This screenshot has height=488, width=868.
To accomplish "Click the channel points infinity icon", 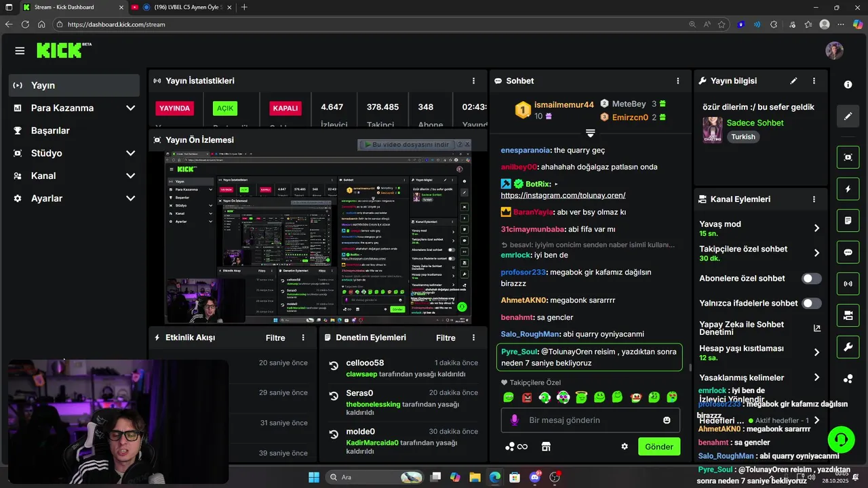I will coord(522,447).
